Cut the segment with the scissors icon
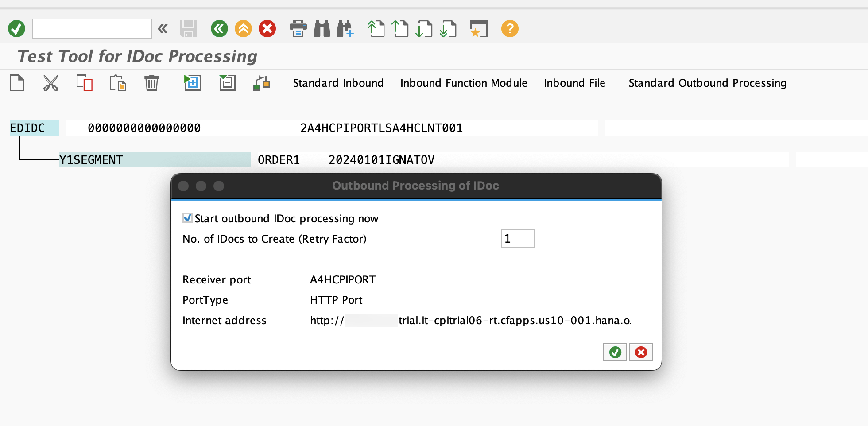This screenshot has width=868, height=426. pyautogui.click(x=50, y=83)
